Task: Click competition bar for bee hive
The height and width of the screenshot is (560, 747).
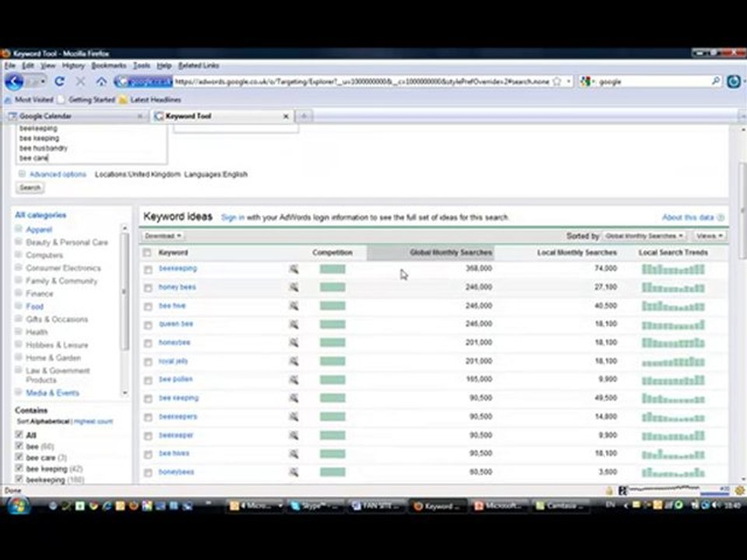Action: pos(332,306)
